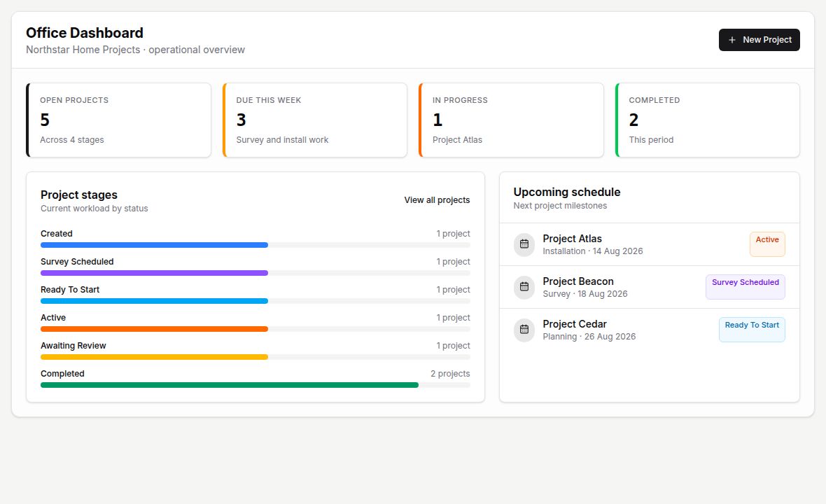Click the light blue Ready To Start bar
Image resolution: width=826 pixels, height=504 pixels.
154,301
